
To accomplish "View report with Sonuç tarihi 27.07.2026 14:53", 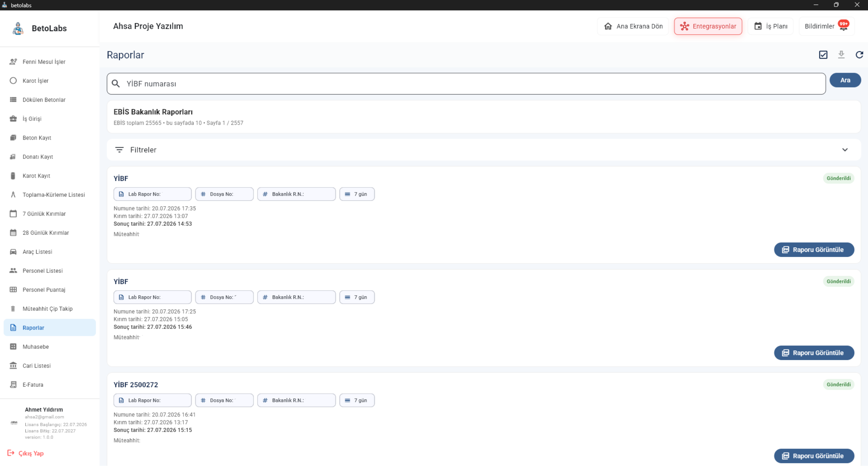I will (814, 250).
